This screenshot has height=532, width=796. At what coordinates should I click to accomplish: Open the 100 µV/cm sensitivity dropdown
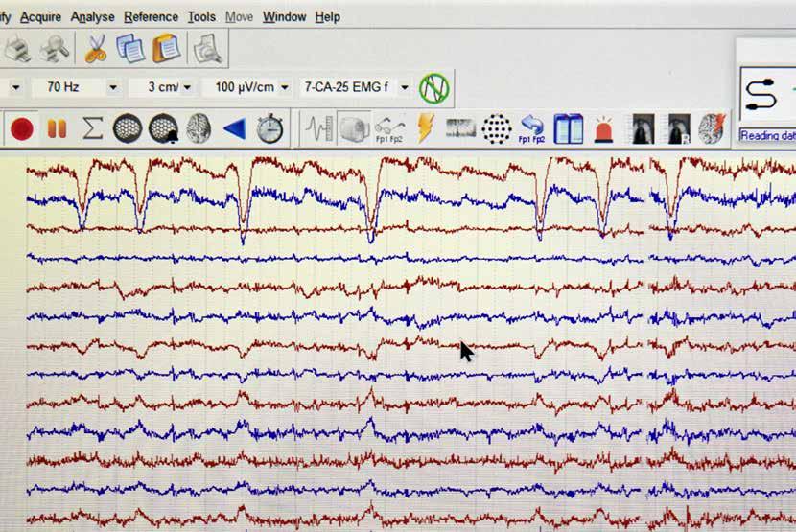coord(285,88)
